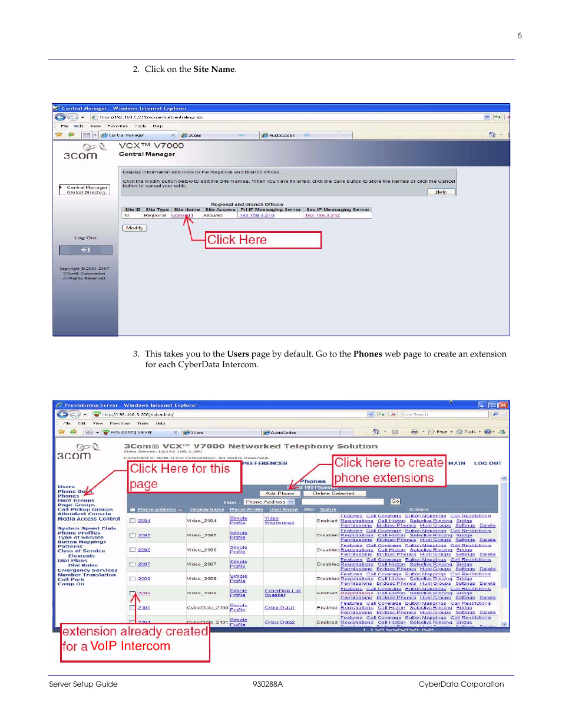Open address bar dropdown in Provisioning Server window

click(x=371, y=414)
